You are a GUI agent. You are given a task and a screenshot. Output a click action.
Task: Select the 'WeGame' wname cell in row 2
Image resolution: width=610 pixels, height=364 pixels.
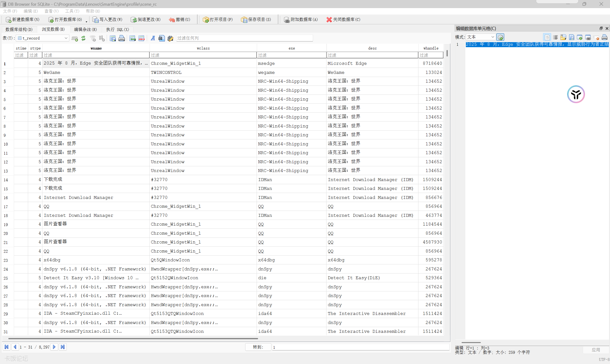[x=96, y=72]
